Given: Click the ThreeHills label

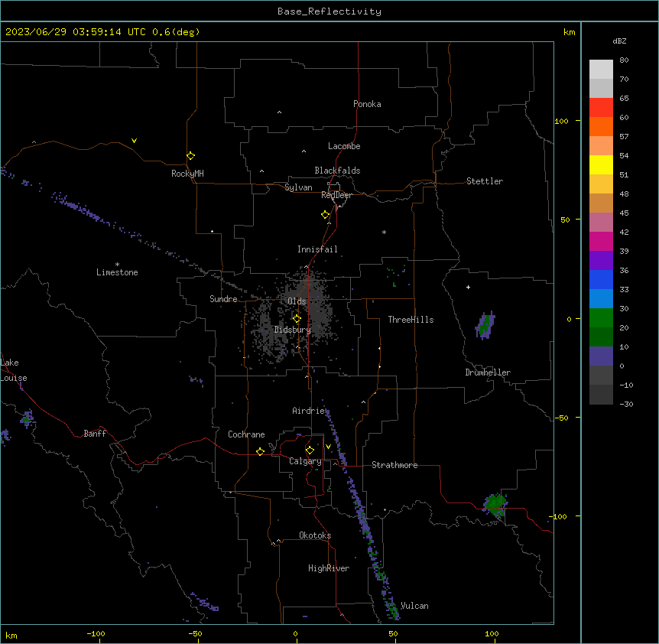Looking at the screenshot, I should (411, 320).
